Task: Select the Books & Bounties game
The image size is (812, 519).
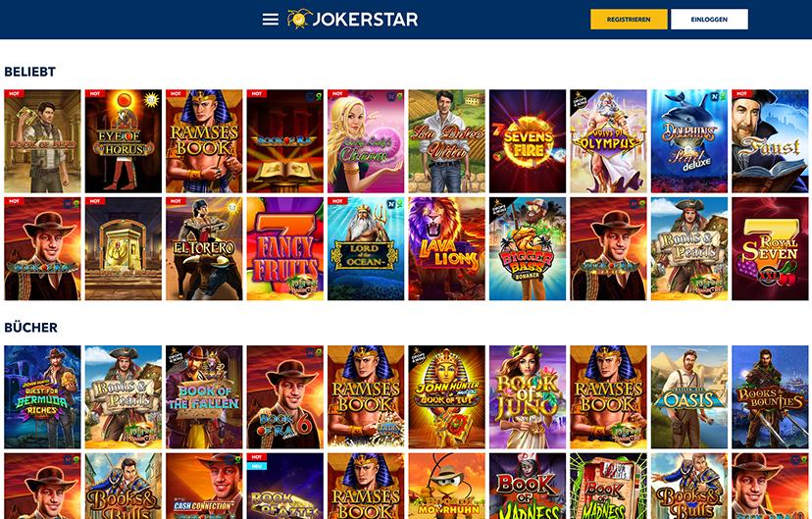Action: [x=770, y=396]
